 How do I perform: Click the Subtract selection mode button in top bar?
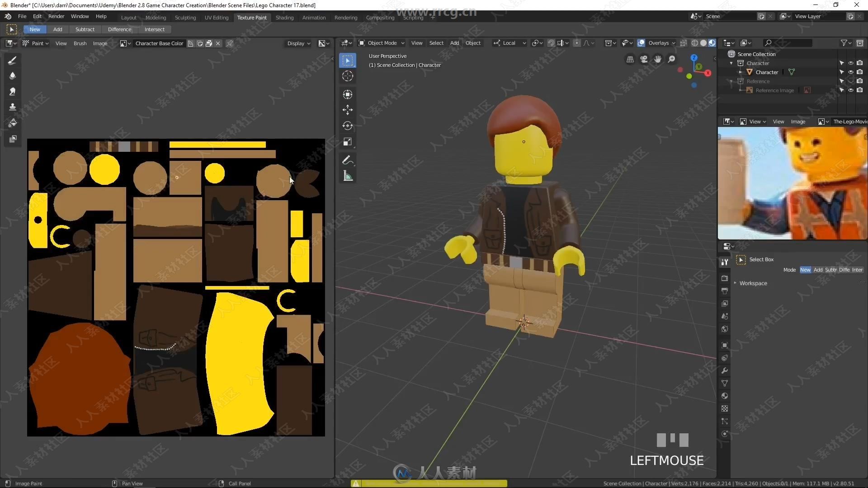click(85, 29)
